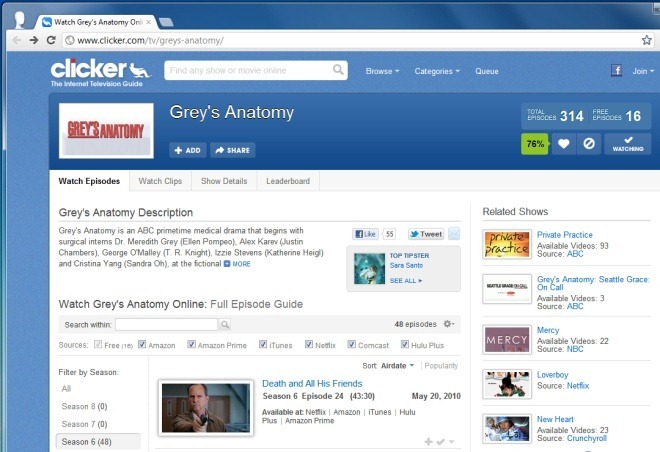Mark show as Watching
The height and width of the screenshot is (452, 660).
pos(628,144)
